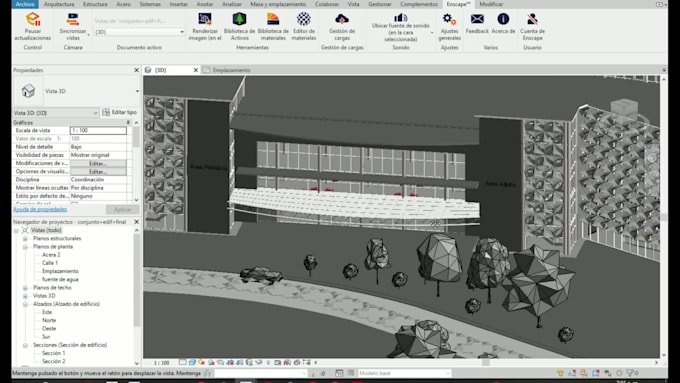Image resolution: width=680 pixels, height=383 pixels.
Task: Click the Vista 3D house type icon
Action: pyautogui.click(x=28, y=91)
